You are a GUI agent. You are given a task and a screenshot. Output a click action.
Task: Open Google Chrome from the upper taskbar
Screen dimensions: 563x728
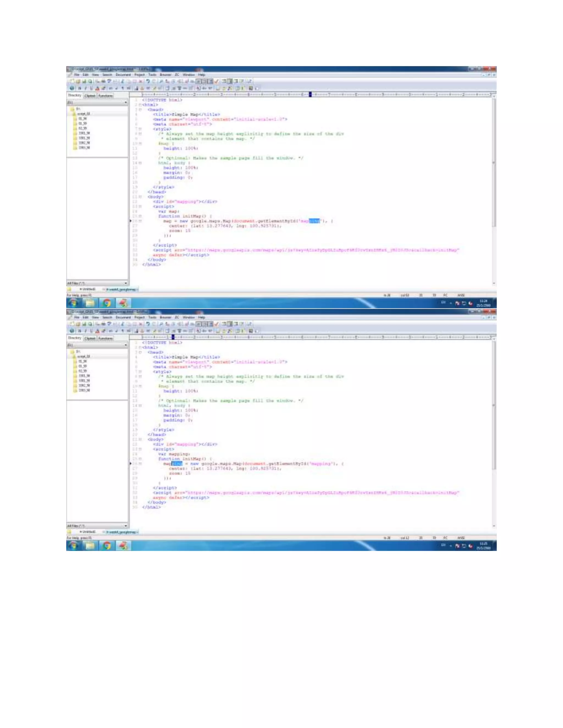tap(107, 303)
